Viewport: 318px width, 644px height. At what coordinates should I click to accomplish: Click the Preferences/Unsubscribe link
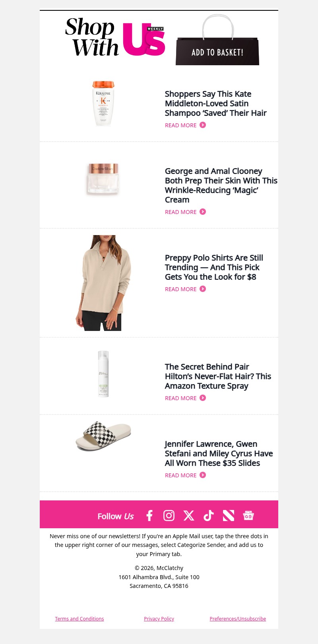pyautogui.click(x=238, y=619)
